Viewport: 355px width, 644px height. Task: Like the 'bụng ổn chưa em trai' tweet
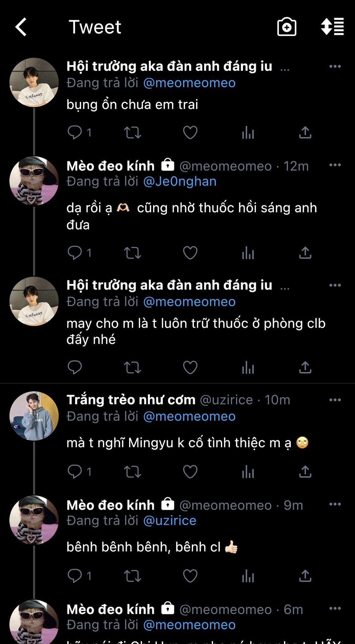190,132
